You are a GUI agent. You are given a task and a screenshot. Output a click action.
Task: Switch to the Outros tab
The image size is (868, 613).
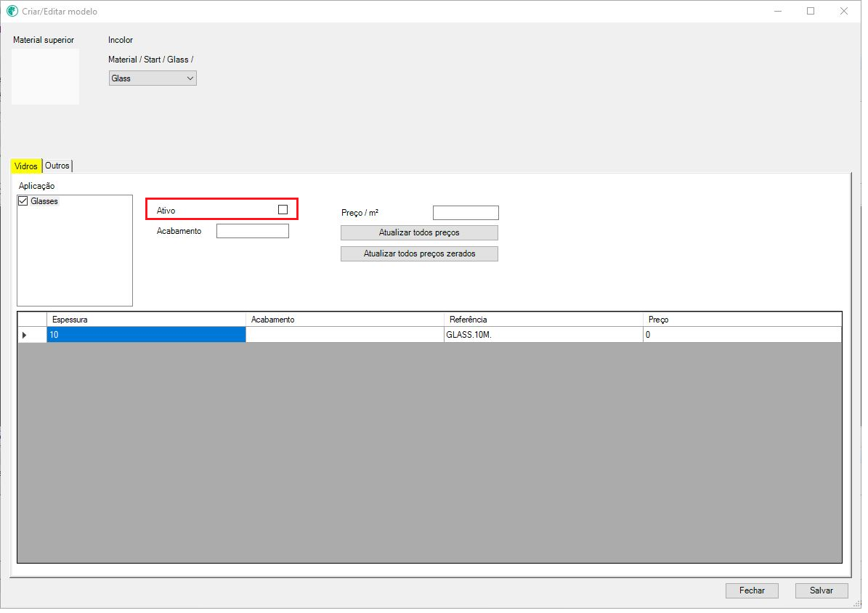pos(57,166)
